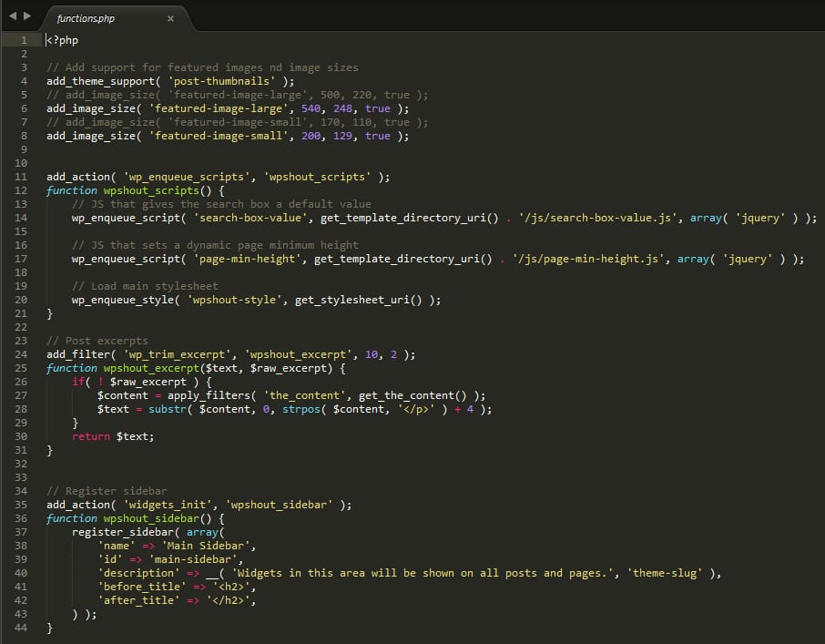Click line number 1 in the gutter
The width and height of the screenshot is (825, 644).
[25, 40]
